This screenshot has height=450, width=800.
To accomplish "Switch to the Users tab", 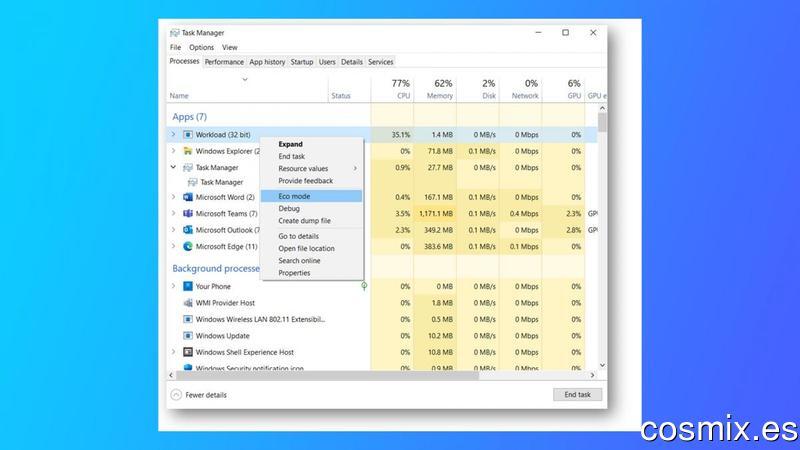I will (x=327, y=62).
